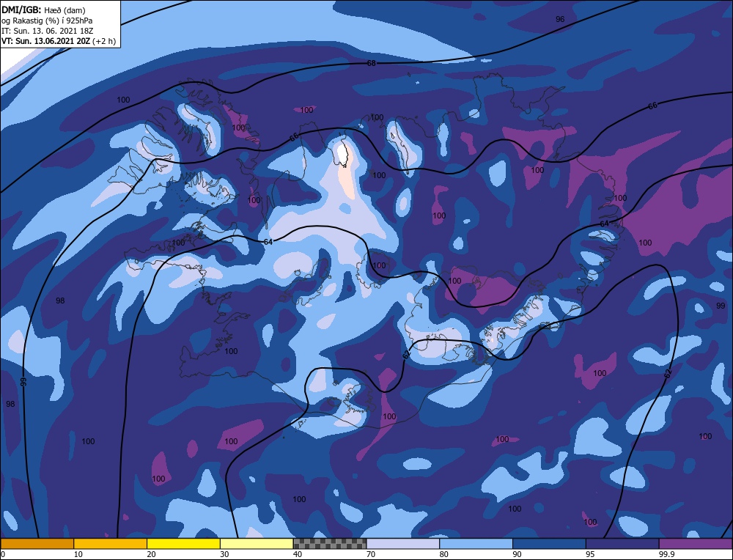This screenshot has height=560, width=733.
Task: Click the '99.9' legend scale number
Action: click(x=666, y=554)
